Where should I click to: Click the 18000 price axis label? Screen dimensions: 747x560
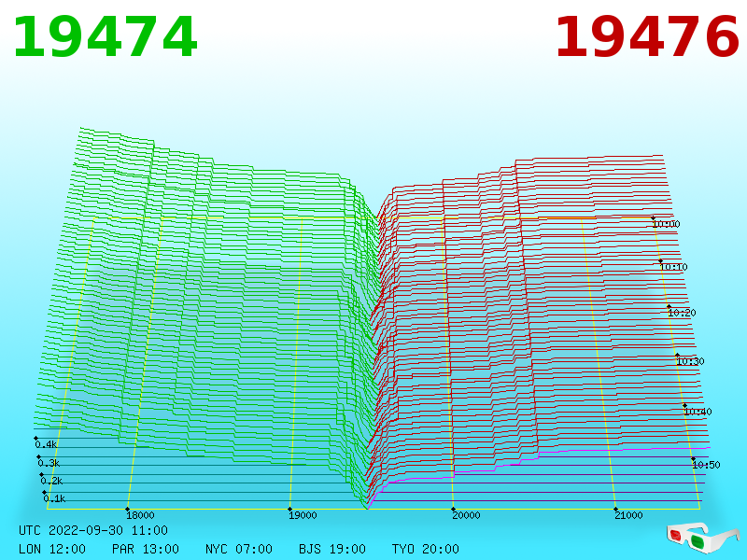(140, 515)
